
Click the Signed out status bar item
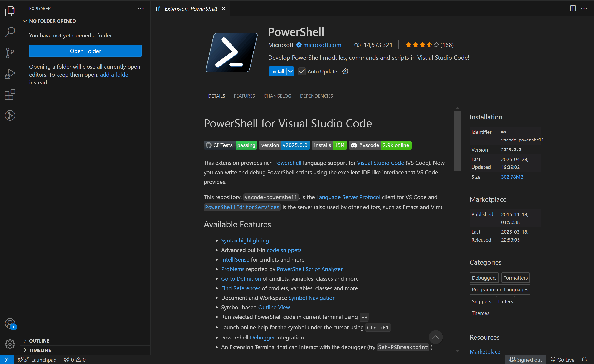pos(526,359)
